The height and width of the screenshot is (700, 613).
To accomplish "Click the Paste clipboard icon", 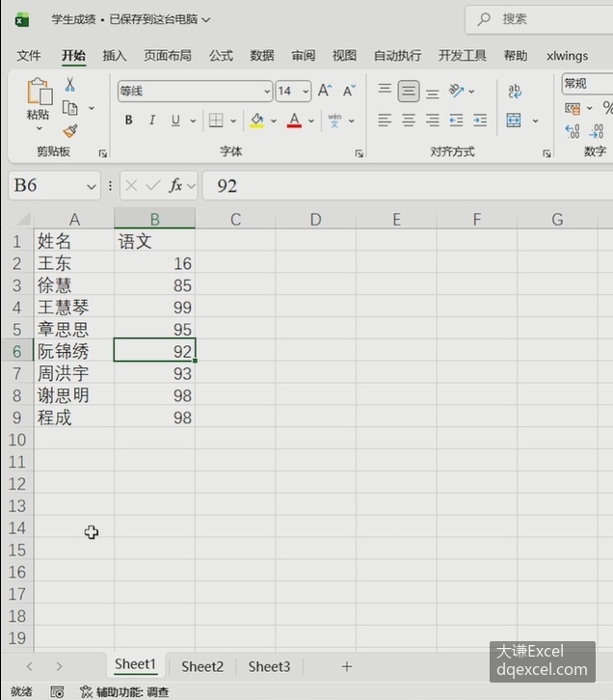I will [40, 92].
